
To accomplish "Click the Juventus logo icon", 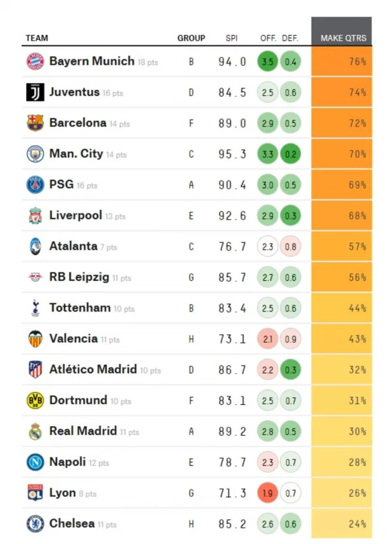I will pyautogui.click(x=35, y=92).
